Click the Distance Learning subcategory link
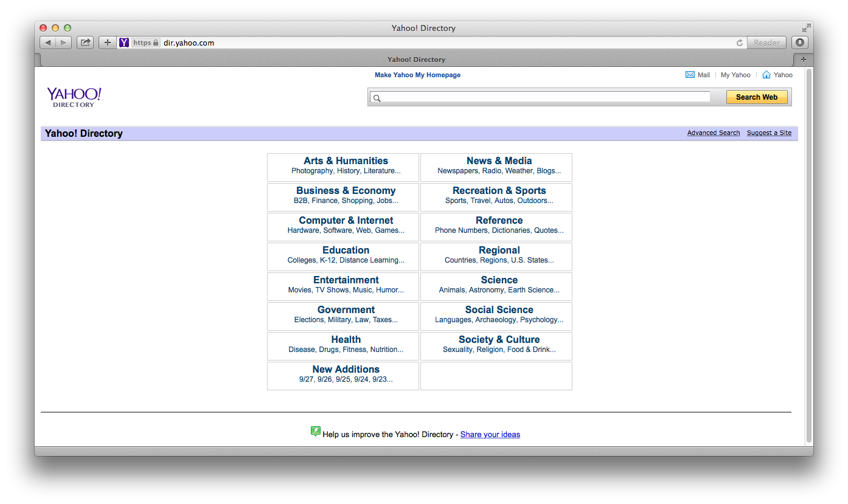Viewport: 848px width, 504px height. coord(369,260)
